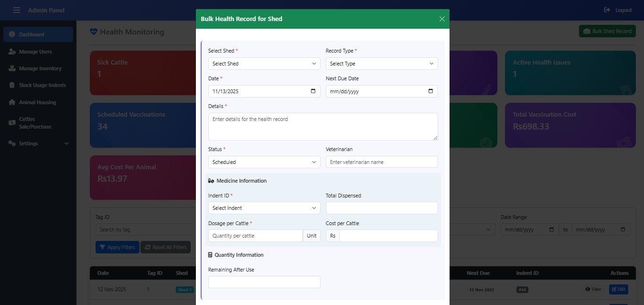Click the Stock Usage Indents icon
Image resolution: width=644 pixels, height=305 pixels.
click(12, 85)
